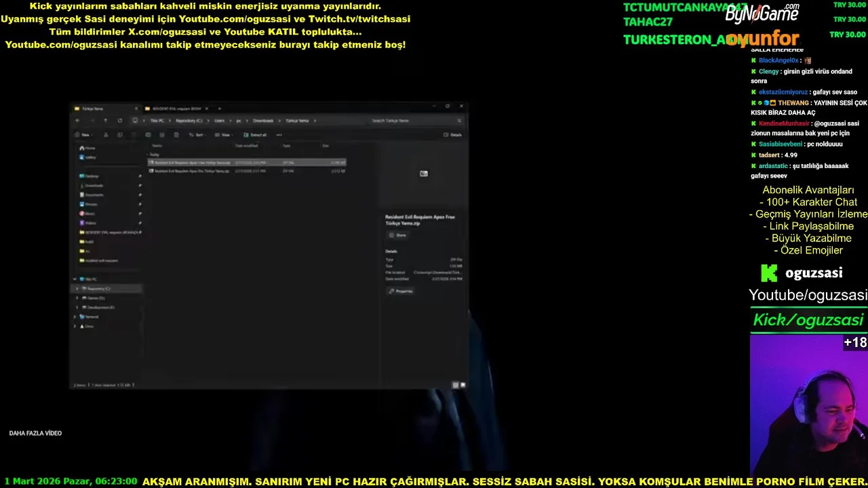868x488 pixels.
Task: Click the Rename icon in toolbar
Action: 148,135
